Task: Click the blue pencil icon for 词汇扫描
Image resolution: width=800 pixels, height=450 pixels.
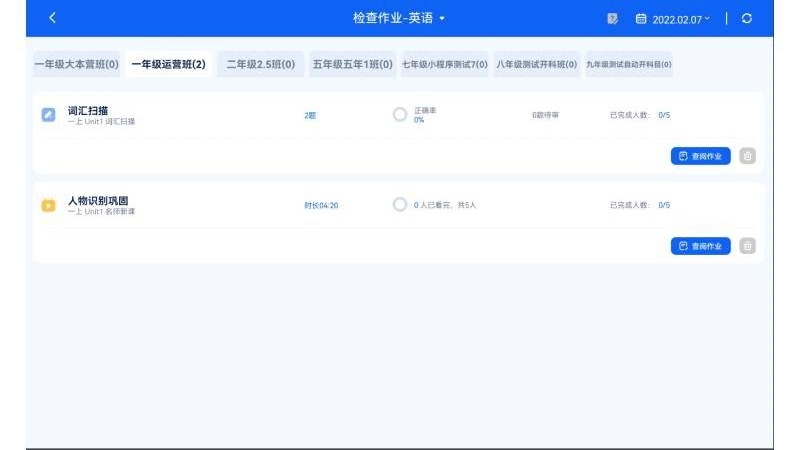Action: 48,115
